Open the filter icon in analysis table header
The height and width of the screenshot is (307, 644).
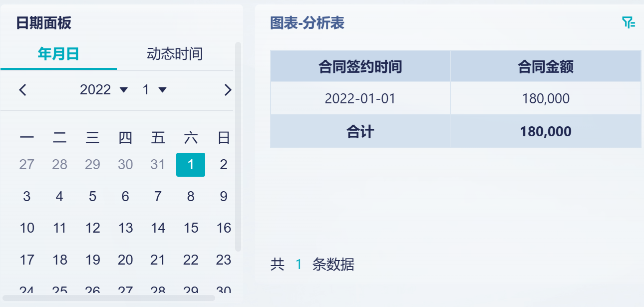(x=628, y=22)
